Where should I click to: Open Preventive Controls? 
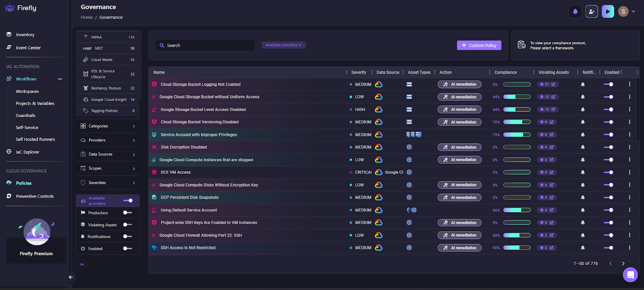(x=35, y=196)
